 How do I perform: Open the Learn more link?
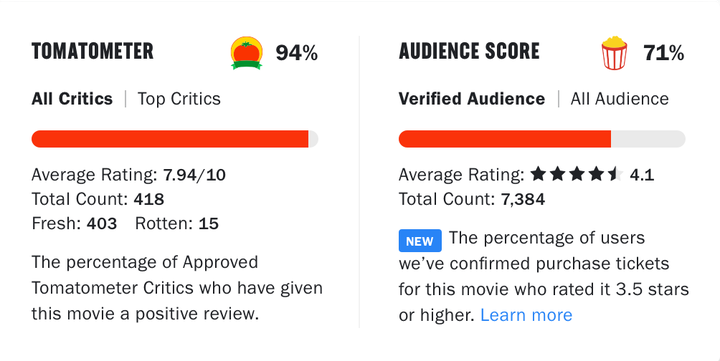point(526,315)
